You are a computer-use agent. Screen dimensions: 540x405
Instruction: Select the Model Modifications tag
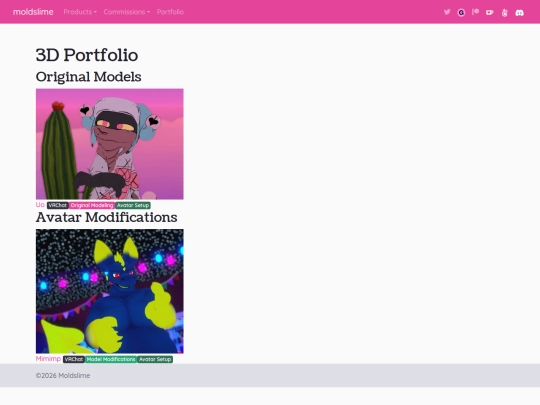click(x=111, y=359)
